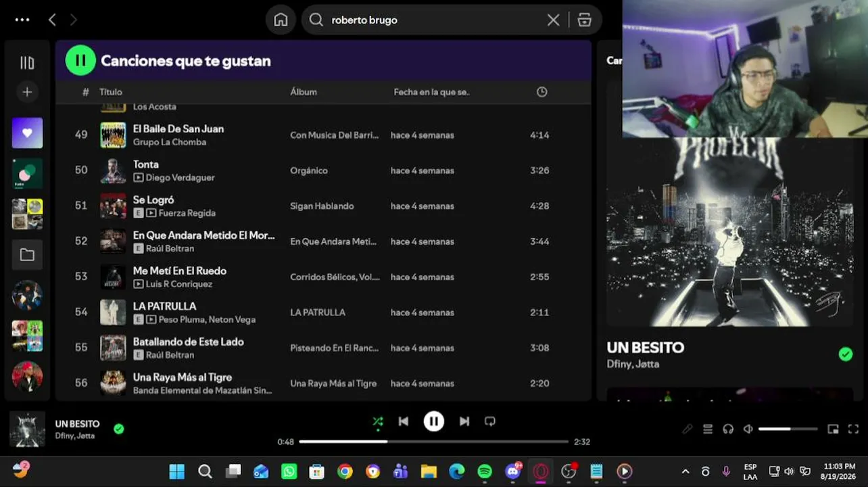Pause playback from the Canciones que te gustan header
The image size is (868, 487).
point(80,60)
